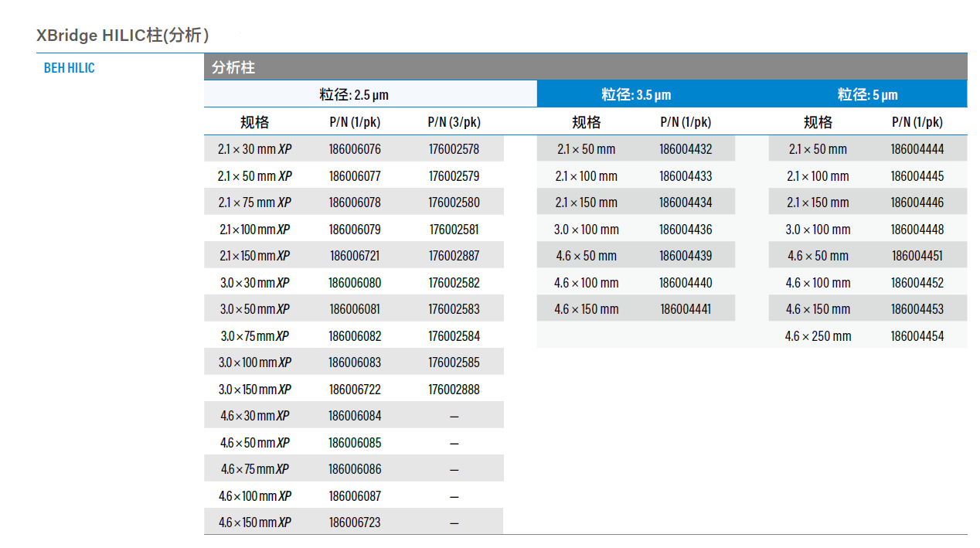
Task: Click the 2.1 × 150 mm XP spec cell
Action: [255, 256]
